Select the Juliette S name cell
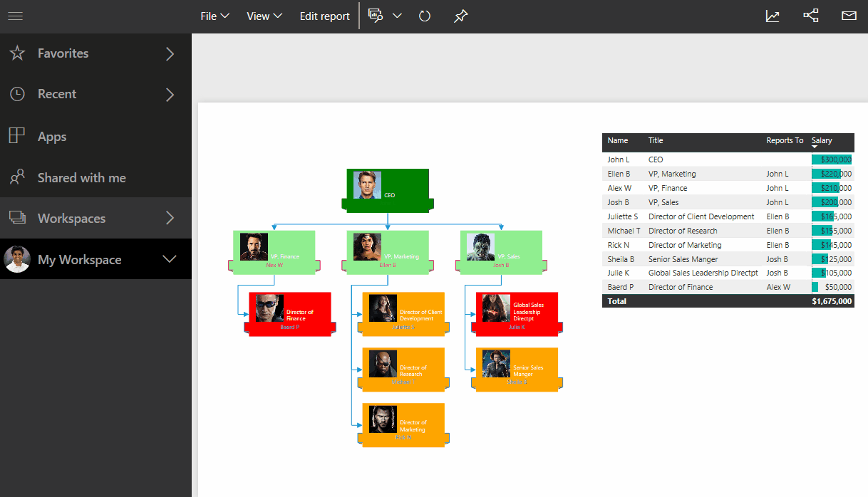The width and height of the screenshot is (868, 497). coord(623,216)
